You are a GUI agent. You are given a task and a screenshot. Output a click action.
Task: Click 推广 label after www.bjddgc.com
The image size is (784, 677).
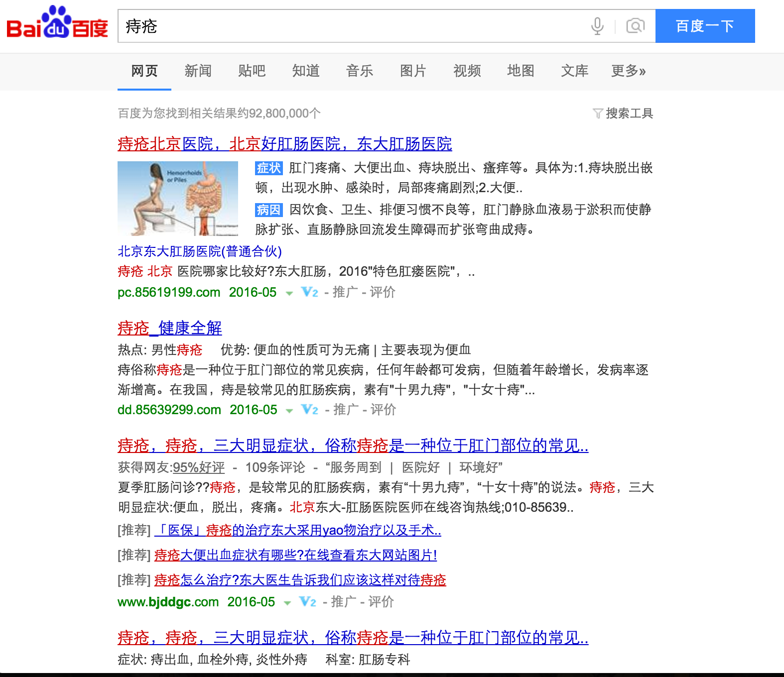point(344,602)
